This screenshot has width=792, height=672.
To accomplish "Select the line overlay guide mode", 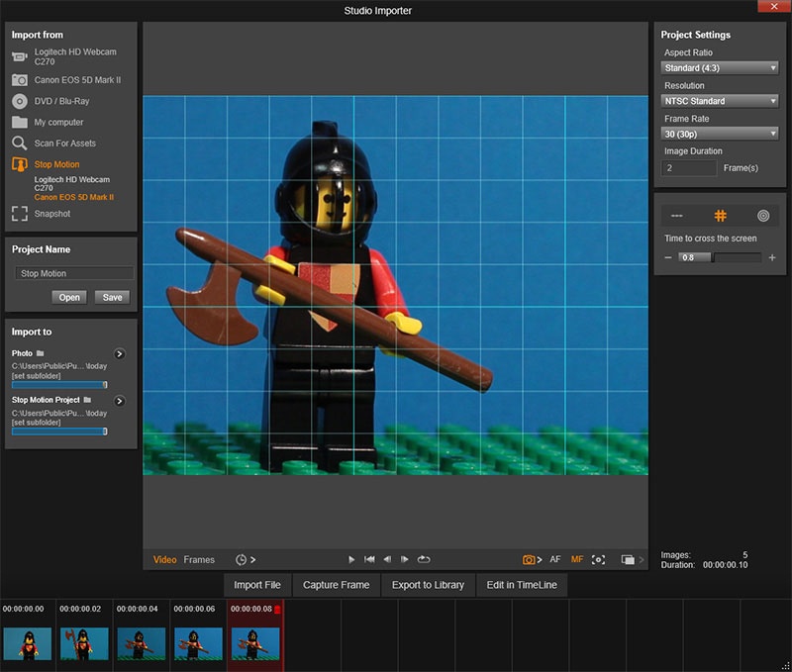I will (x=677, y=216).
